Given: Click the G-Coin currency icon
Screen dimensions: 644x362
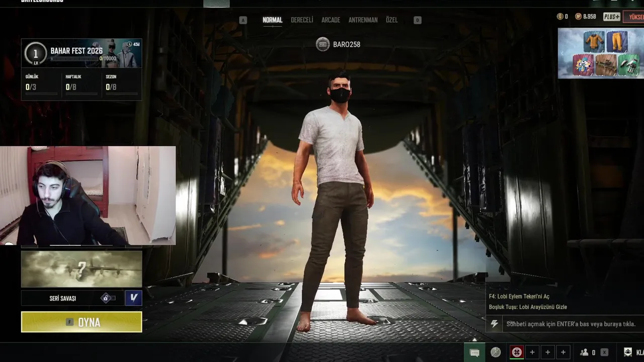Looking at the screenshot, I should pyautogui.click(x=560, y=17).
